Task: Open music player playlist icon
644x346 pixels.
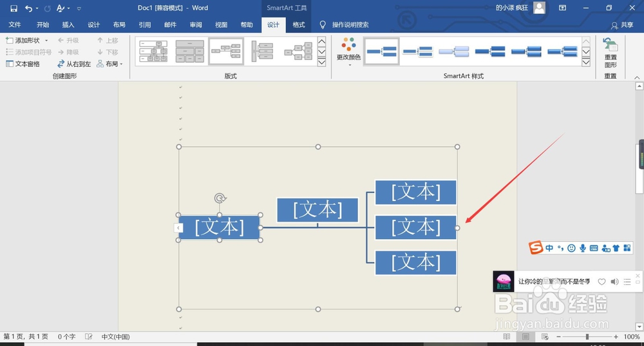Action: (627, 282)
